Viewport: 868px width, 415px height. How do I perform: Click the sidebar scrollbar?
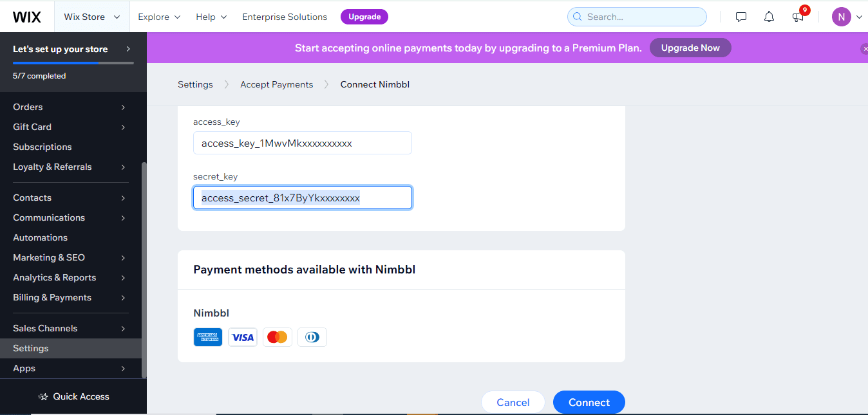click(144, 269)
